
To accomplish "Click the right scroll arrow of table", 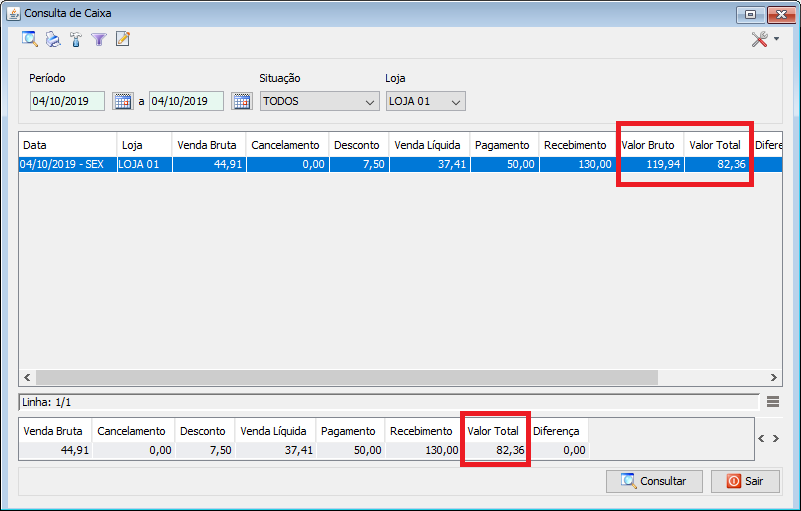I will (x=773, y=378).
